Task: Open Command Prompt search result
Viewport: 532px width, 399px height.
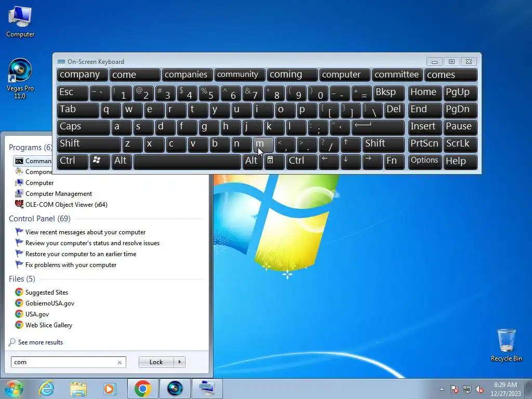Action: point(32,161)
